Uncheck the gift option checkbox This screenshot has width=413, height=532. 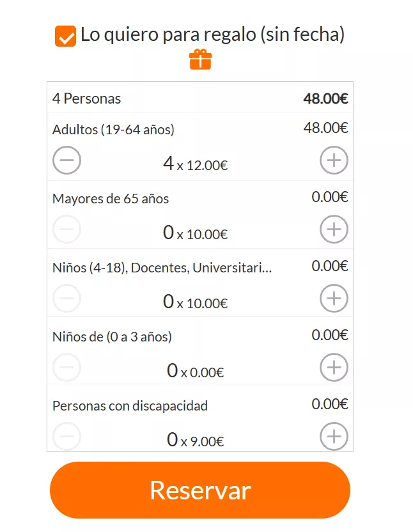click(66, 36)
